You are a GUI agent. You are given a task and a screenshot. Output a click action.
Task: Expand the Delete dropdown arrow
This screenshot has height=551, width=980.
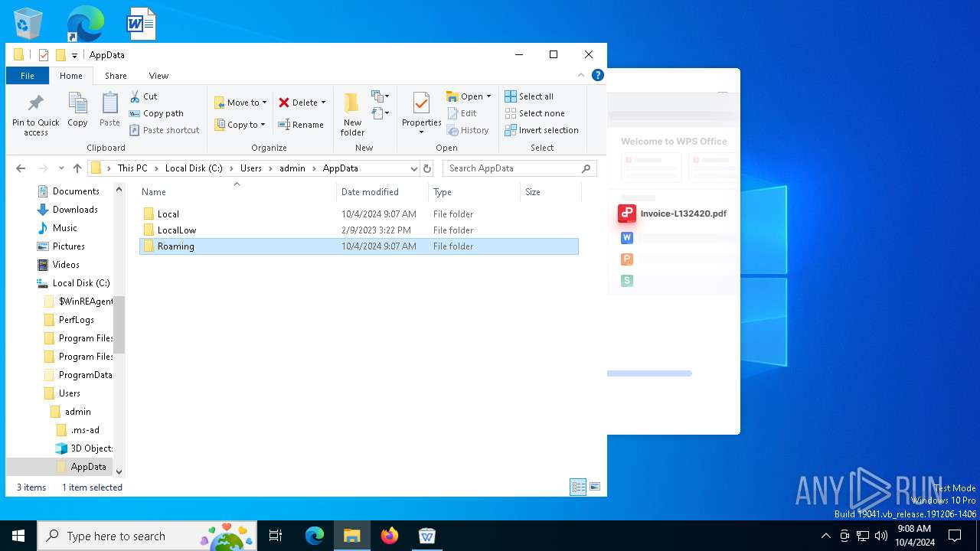point(323,103)
